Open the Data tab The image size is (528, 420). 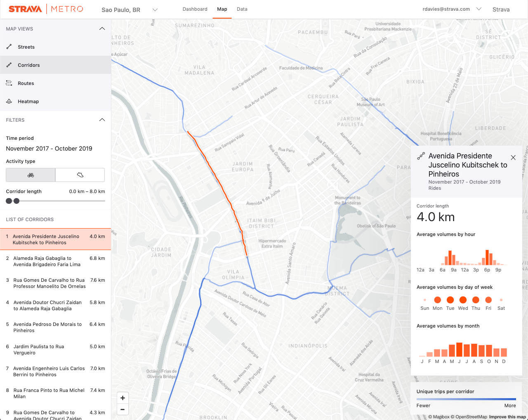pos(242,9)
